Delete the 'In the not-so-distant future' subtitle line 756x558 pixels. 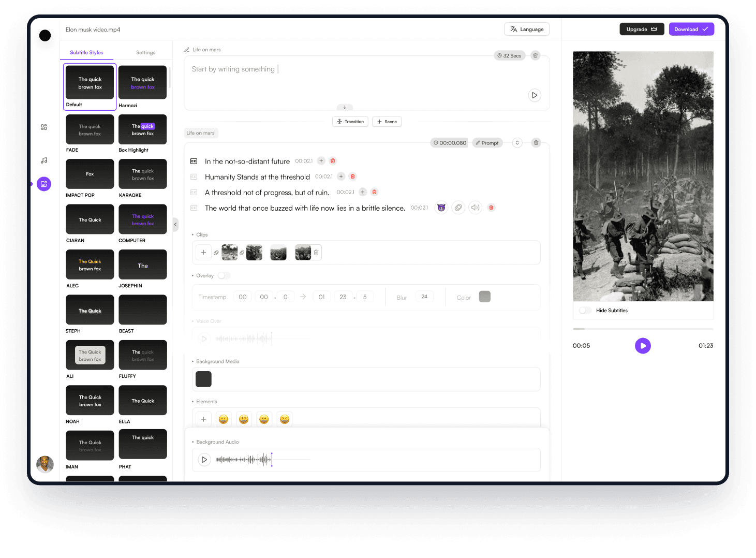click(333, 161)
